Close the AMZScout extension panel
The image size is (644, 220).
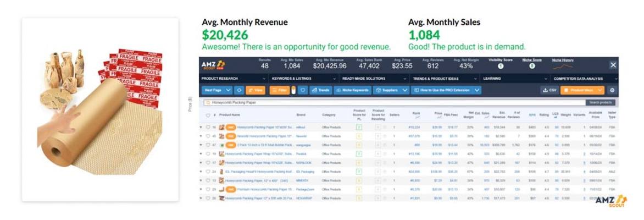pyautogui.click(x=613, y=65)
